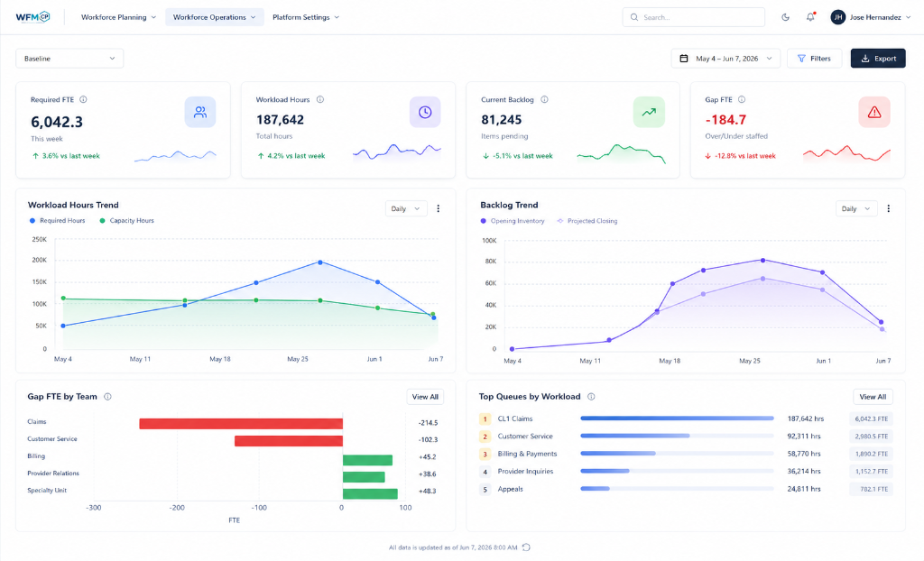The height and width of the screenshot is (561, 924).
Task: Click the Current Backlog trend arrow icon
Action: pyautogui.click(x=649, y=112)
